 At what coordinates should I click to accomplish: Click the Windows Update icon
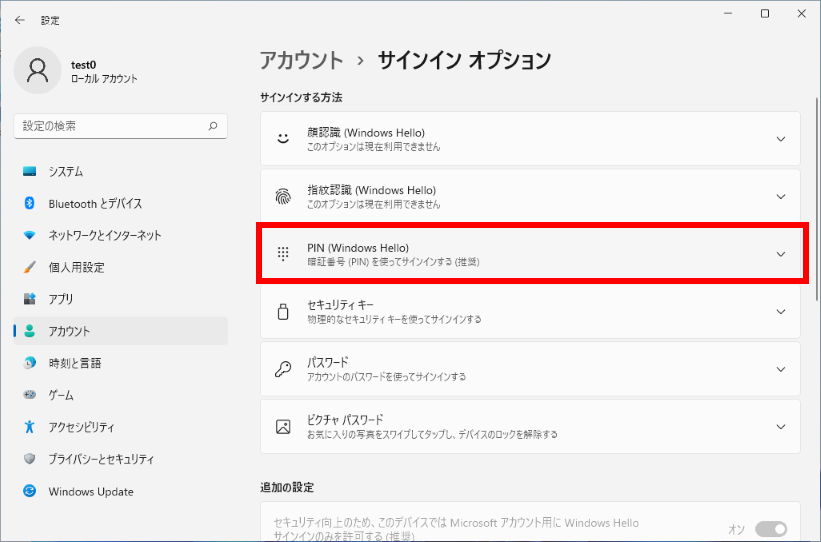(x=29, y=491)
